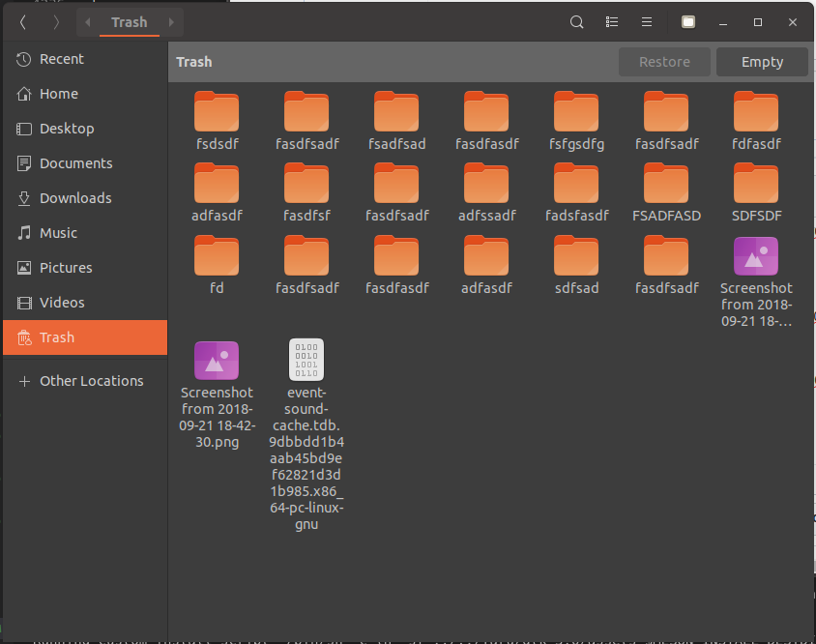Empty the trash with the Empty button

tap(762, 62)
